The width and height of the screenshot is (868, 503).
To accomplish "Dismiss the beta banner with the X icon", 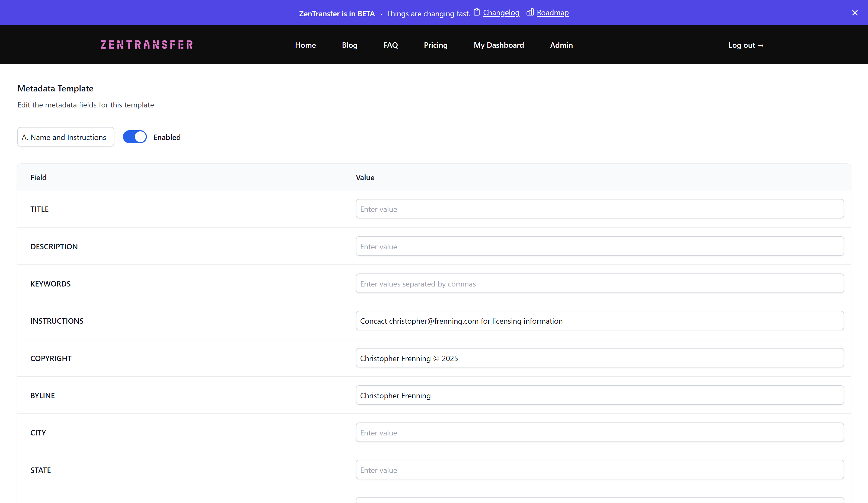I will 854,13.
